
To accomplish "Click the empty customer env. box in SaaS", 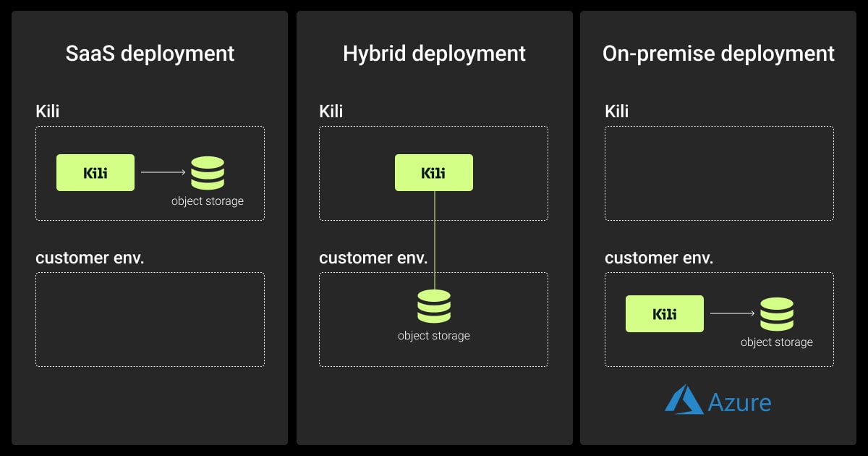I will pos(150,319).
